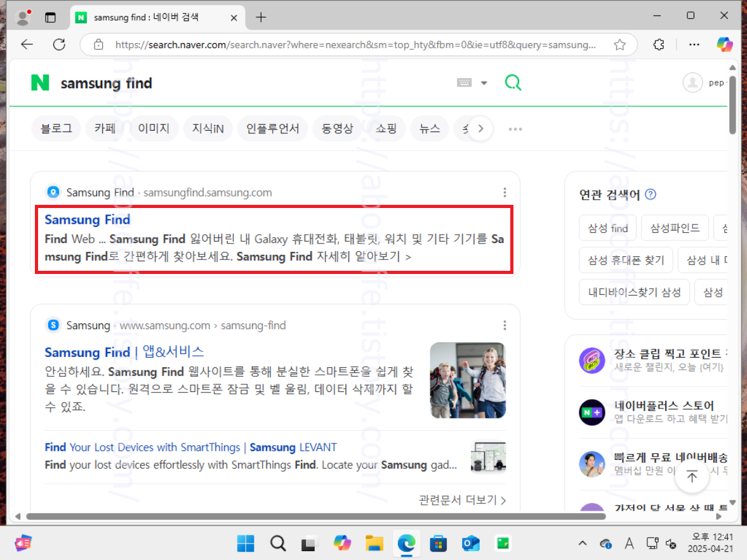
Task: Open the virtual keyboard icon
Action: pos(464,83)
